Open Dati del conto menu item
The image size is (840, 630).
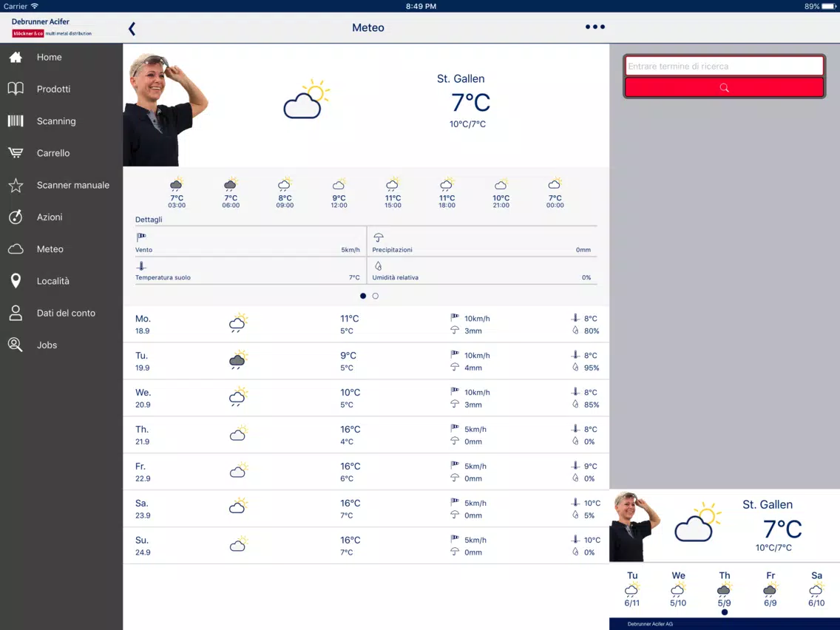(61, 314)
